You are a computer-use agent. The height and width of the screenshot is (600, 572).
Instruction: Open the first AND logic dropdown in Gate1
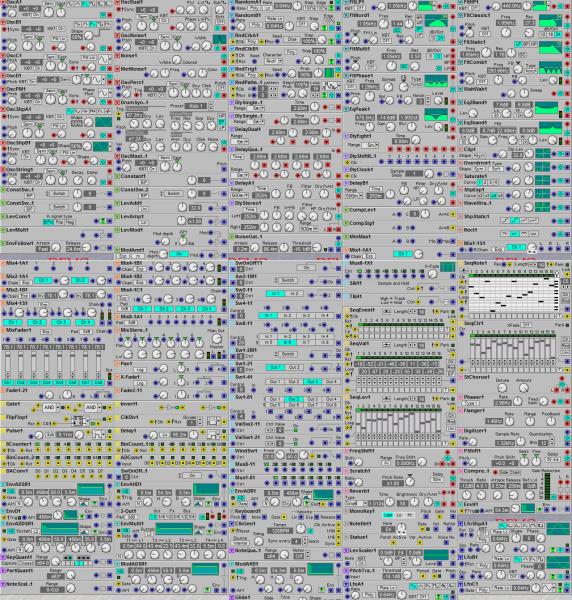pyautogui.click(x=49, y=408)
